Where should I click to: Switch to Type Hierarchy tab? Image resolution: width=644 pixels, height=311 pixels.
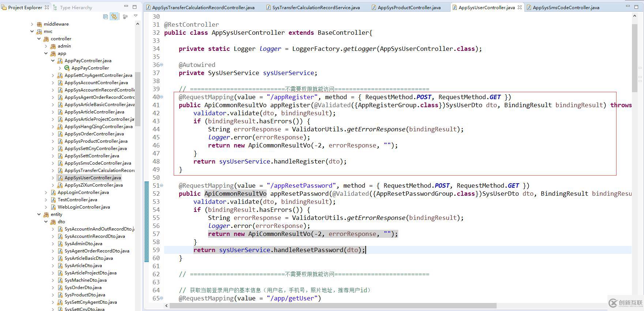(76, 7)
